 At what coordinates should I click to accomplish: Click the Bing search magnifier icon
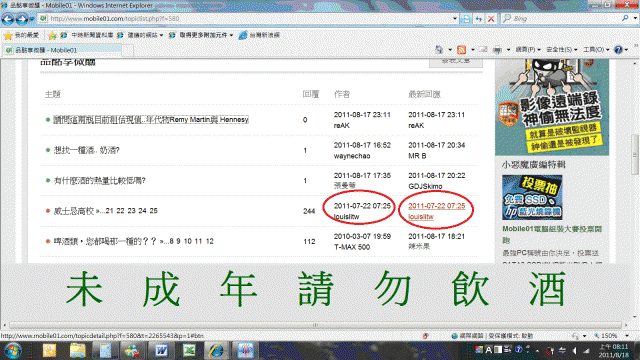[624, 18]
